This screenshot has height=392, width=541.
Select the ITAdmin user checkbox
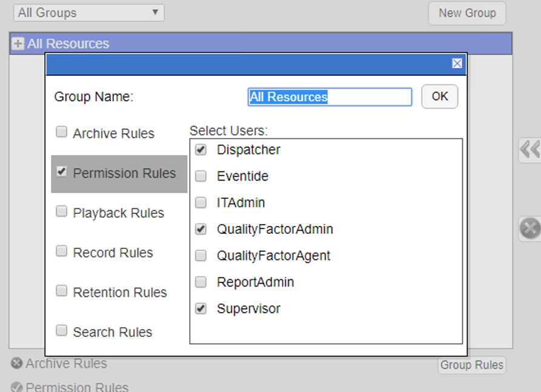pos(201,202)
